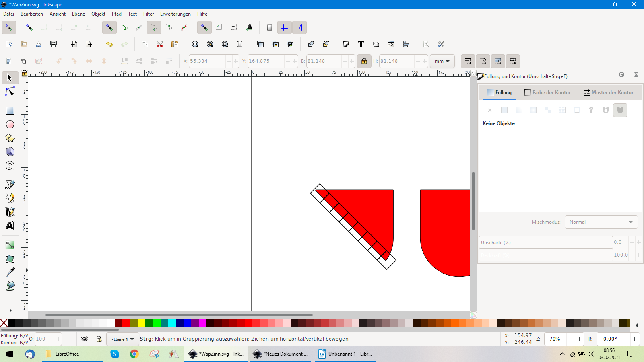The height and width of the screenshot is (362, 644).
Task: Toggle snap to grid button
Action: tap(285, 27)
